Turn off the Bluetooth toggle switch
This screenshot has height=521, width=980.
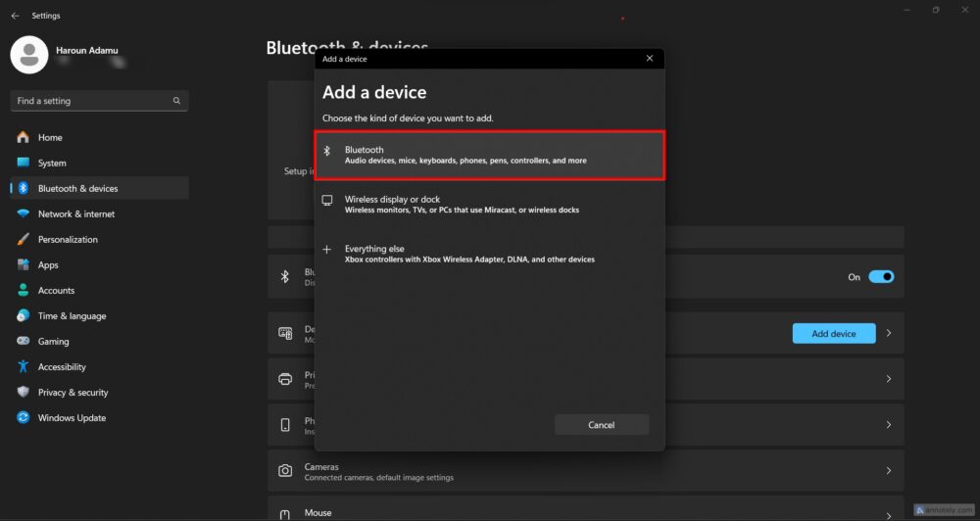pyautogui.click(x=881, y=277)
